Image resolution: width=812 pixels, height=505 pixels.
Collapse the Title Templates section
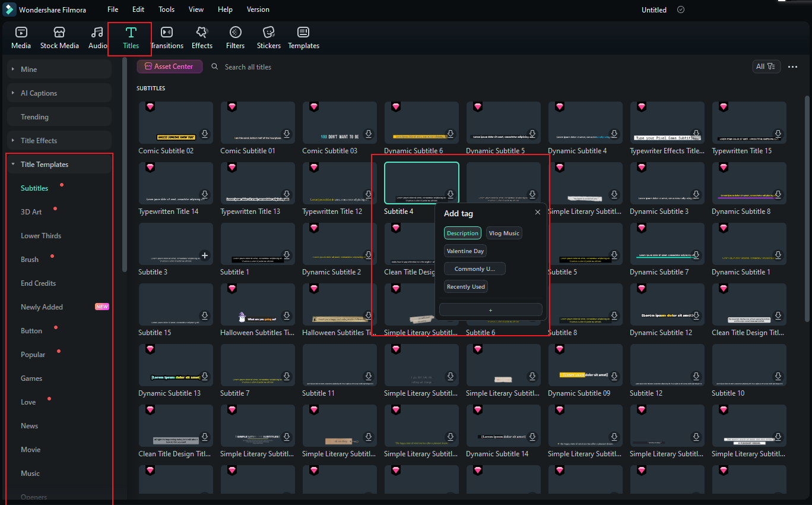click(x=59, y=164)
